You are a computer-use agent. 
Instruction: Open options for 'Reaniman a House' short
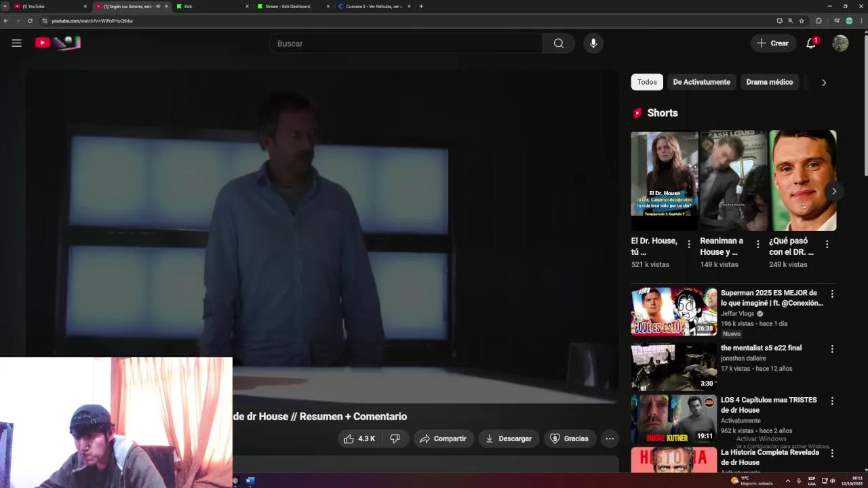(x=758, y=244)
